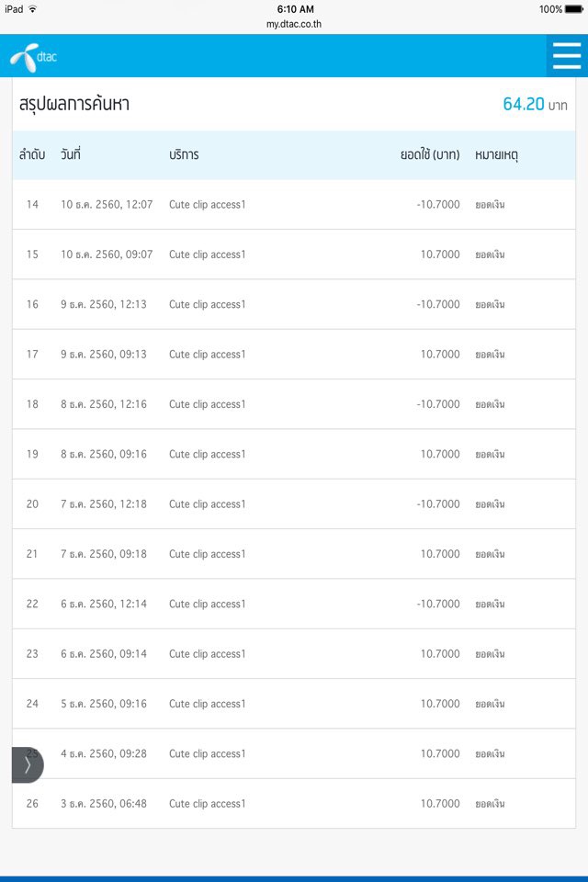Select the วันที่ column header
Screen dimensions: 588x882
(71, 154)
